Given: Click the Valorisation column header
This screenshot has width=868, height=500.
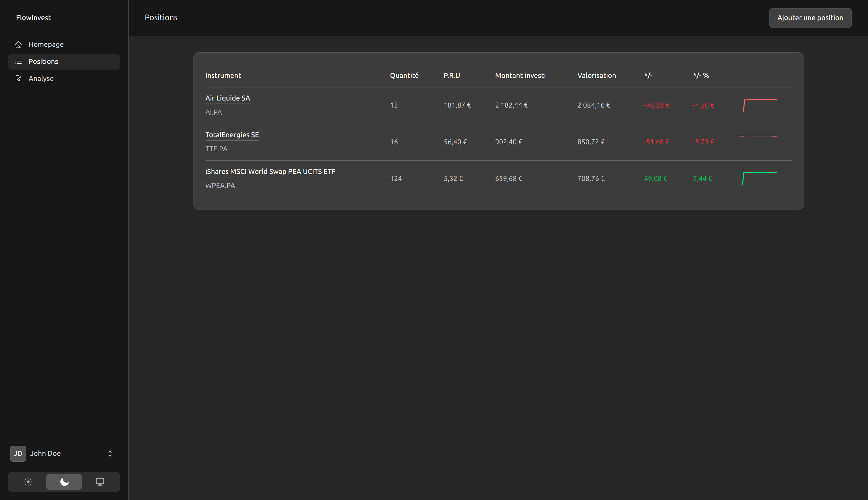Looking at the screenshot, I should [x=596, y=76].
